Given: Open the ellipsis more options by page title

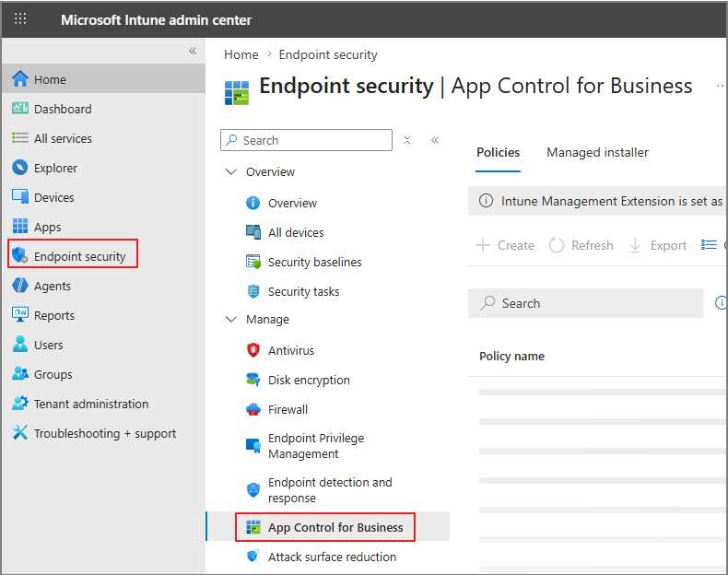Looking at the screenshot, I should point(720,86).
